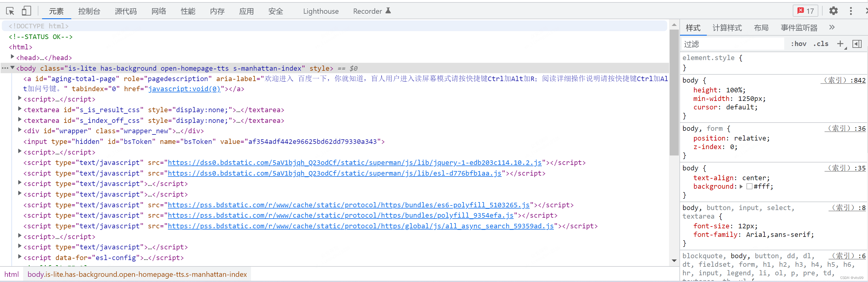
Task: Expand the head element node
Action: [12, 57]
